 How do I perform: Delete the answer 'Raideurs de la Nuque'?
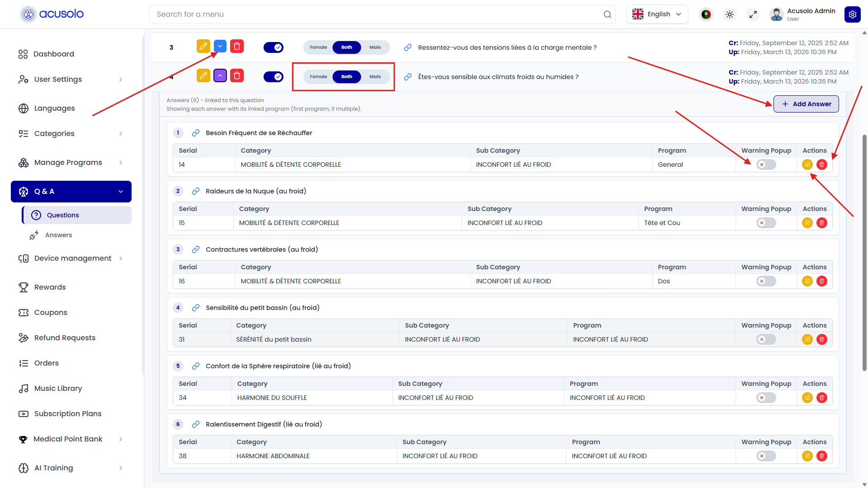(822, 223)
